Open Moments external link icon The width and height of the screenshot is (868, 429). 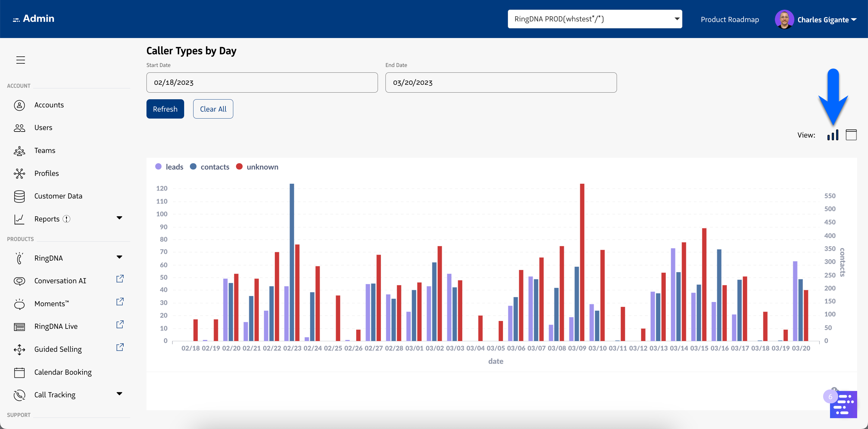120,301
